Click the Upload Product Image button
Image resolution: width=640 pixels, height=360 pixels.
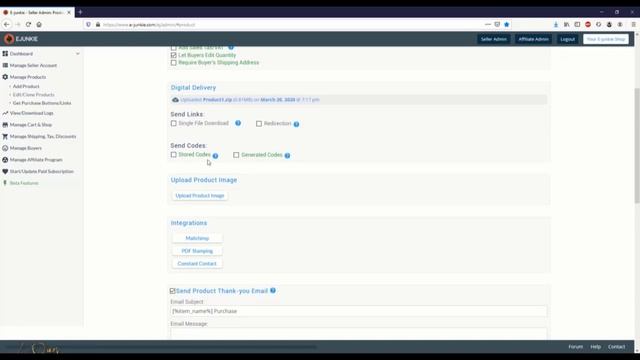coord(200,196)
